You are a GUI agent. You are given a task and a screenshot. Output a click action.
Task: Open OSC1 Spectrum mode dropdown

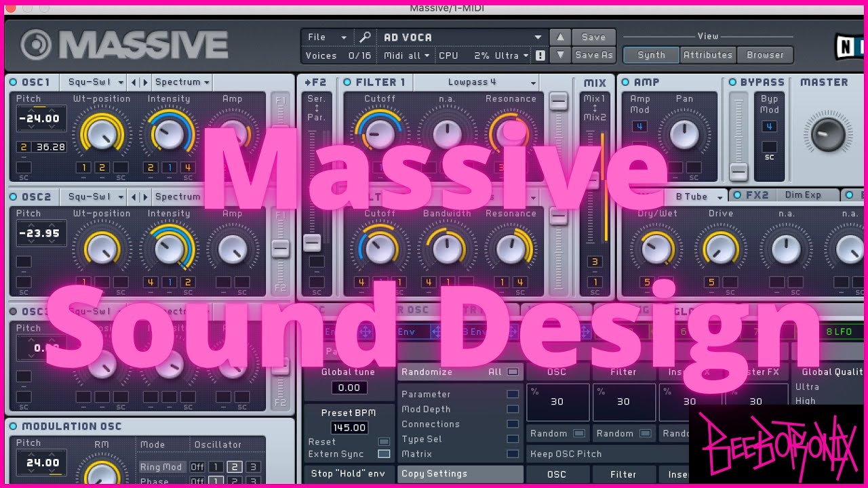[x=182, y=83]
